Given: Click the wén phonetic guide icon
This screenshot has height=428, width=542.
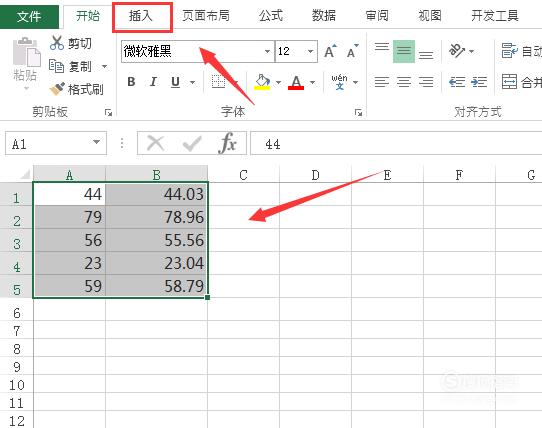Looking at the screenshot, I should click(x=339, y=82).
